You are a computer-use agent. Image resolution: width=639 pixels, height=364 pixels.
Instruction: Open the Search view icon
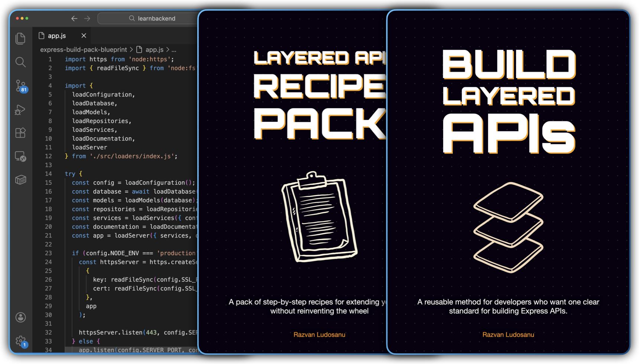click(20, 62)
